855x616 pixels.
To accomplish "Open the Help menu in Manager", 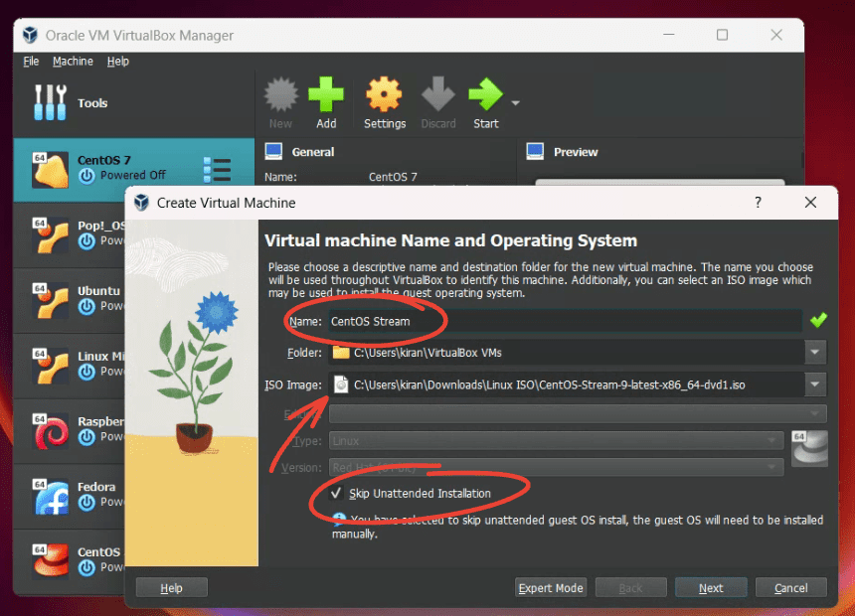I will tap(117, 61).
